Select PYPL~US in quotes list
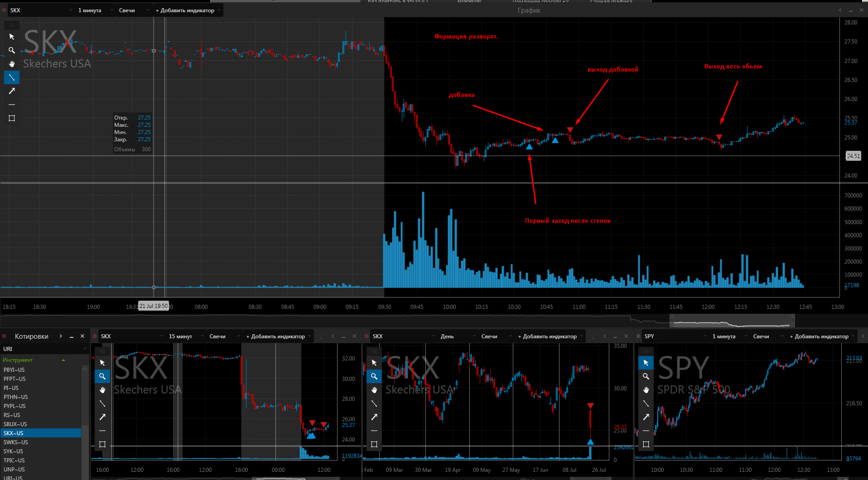The height and width of the screenshot is (480, 868). pos(41,406)
